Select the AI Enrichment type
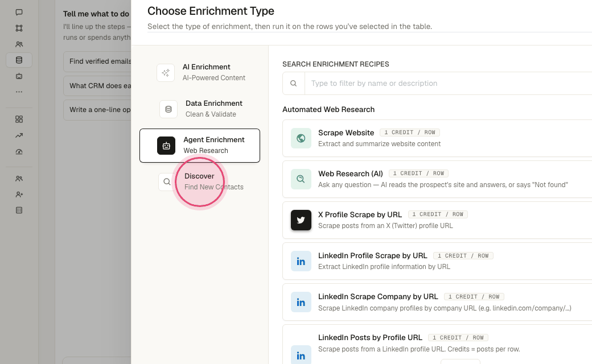The height and width of the screenshot is (364, 592). (200, 72)
